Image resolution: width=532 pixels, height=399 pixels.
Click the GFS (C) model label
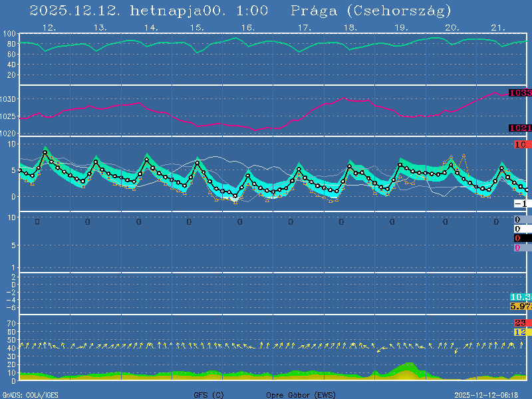209,395
